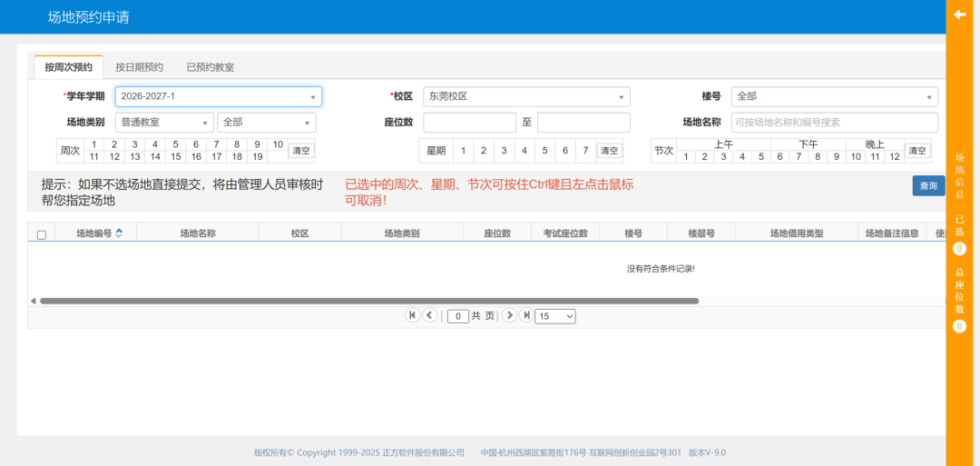
Task: Select weekday 2 in the 星期 row
Action: point(483,151)
